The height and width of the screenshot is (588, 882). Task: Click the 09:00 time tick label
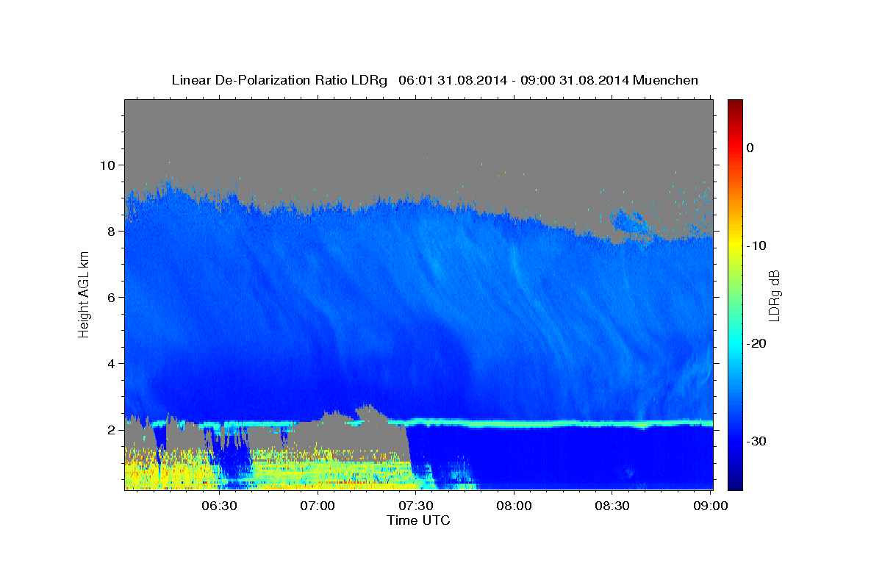click(710, 506)
